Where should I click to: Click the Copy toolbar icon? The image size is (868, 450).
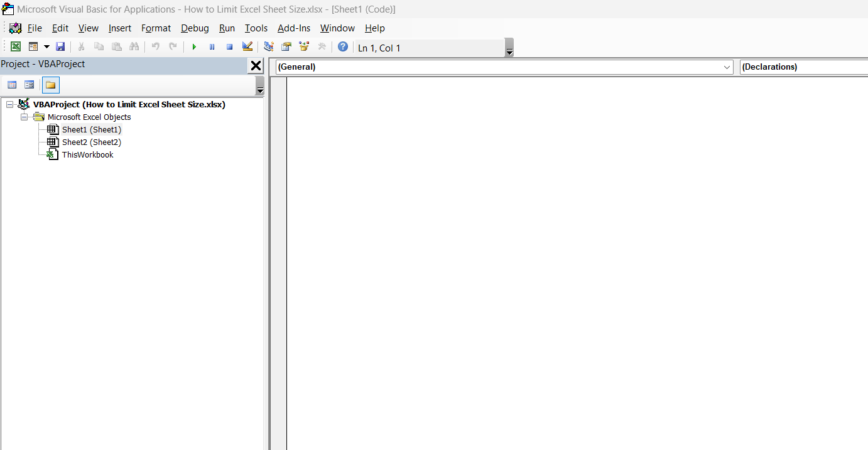click(x=99, y=47)
